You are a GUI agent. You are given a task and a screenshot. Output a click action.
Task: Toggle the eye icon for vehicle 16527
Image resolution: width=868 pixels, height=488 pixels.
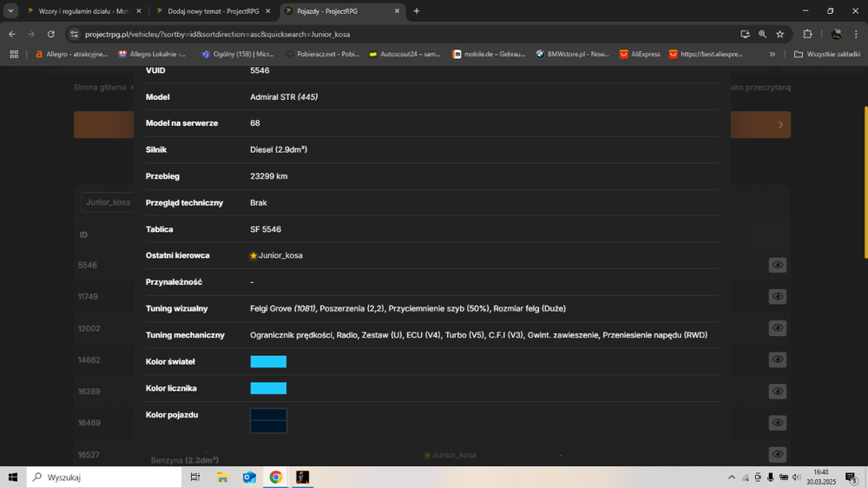tap(777, 454)
